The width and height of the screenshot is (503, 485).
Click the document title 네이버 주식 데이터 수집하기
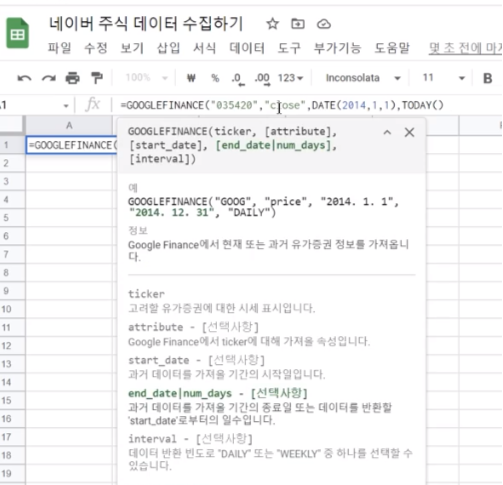tap(146, 24)
